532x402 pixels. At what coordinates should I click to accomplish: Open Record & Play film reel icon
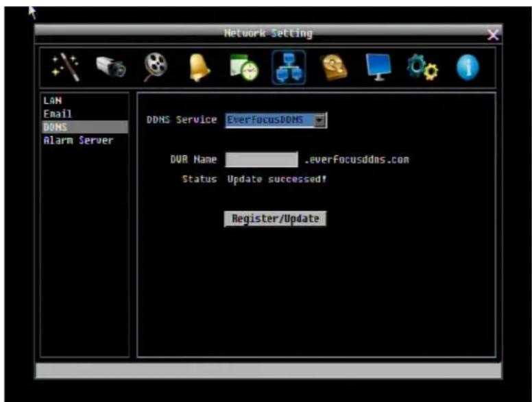tap(156, 67)
